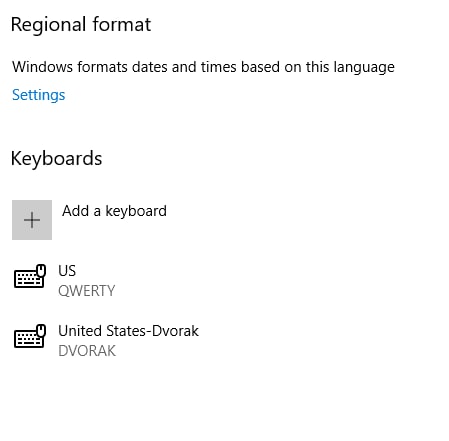Screen dimensions: 449x441
Task: Click the plus icon to add keyboard
Action: (32, 220)
